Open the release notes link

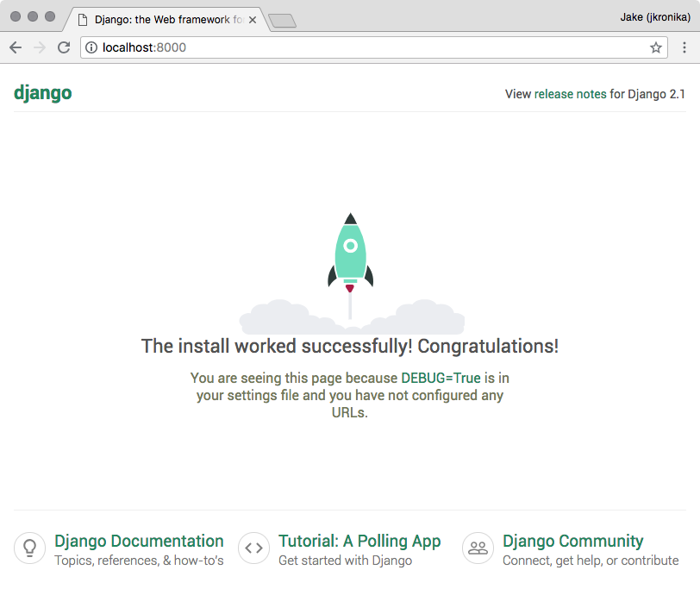[570, 94]
